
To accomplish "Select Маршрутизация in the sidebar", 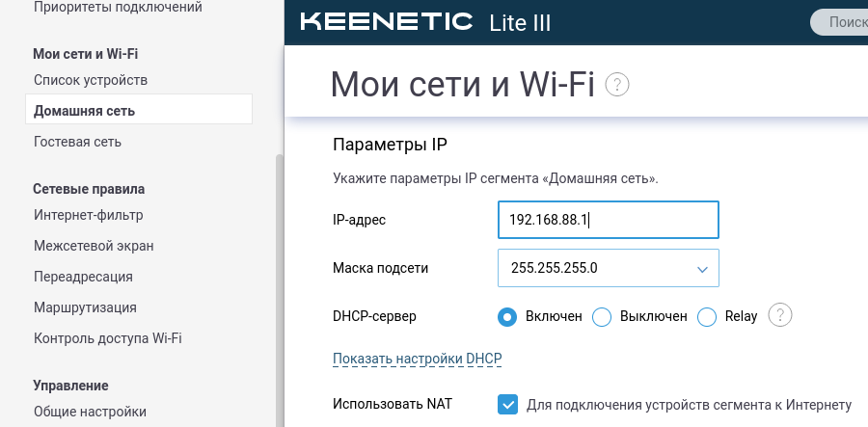I will pyautogui.click(x=85, y=307).
